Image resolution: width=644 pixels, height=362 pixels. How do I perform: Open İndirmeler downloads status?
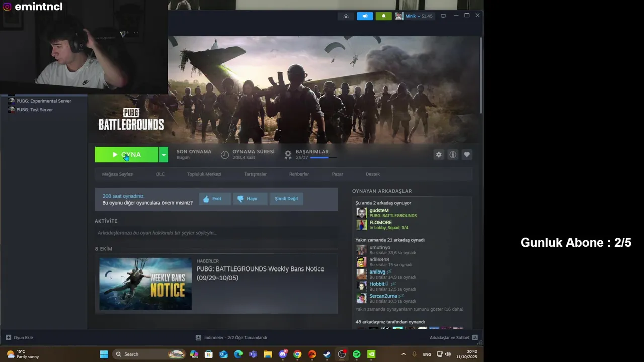click(x=231, y=338)
